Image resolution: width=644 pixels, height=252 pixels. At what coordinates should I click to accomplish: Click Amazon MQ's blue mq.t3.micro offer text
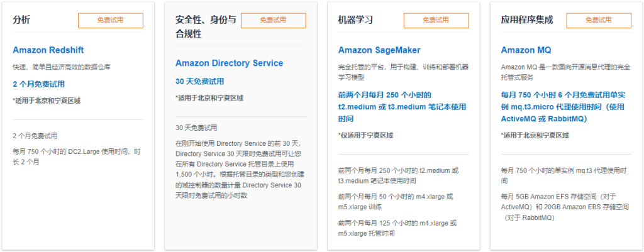(x=563, y=107)
